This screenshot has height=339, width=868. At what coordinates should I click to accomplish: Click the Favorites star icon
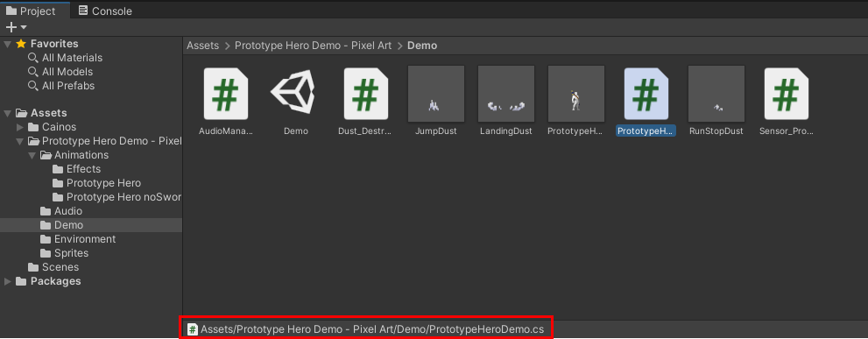point(21,44)
